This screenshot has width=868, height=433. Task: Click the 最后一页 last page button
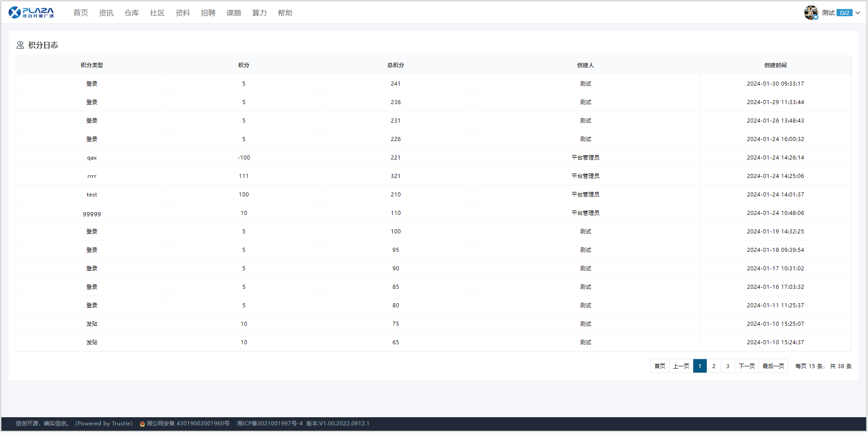coord(773,366)
